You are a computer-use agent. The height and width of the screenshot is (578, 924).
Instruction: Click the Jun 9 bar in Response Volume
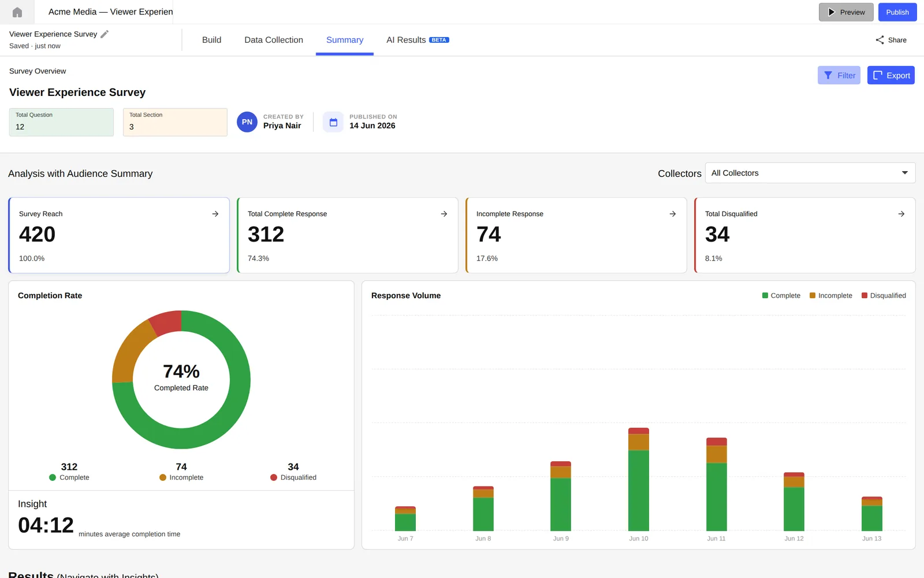pos(561,496)
